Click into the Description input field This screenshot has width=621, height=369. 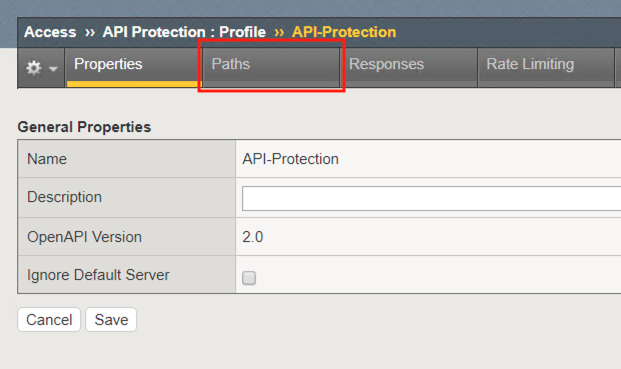431,199
